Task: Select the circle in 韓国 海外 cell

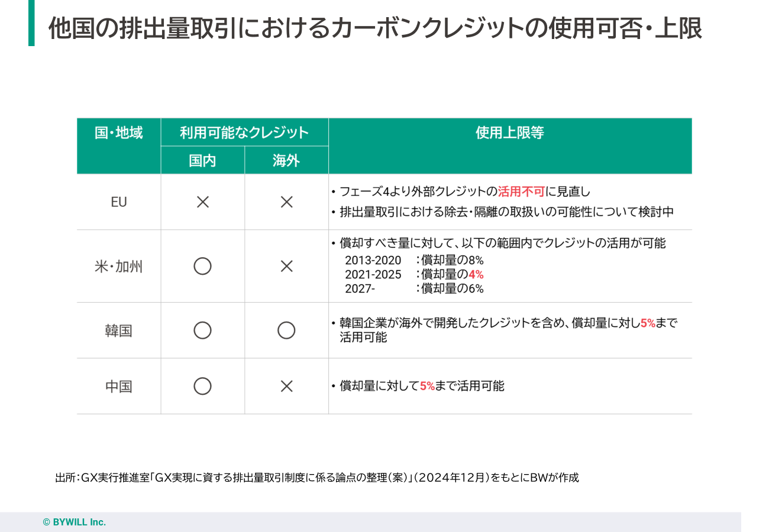Action: pos(286,330)
